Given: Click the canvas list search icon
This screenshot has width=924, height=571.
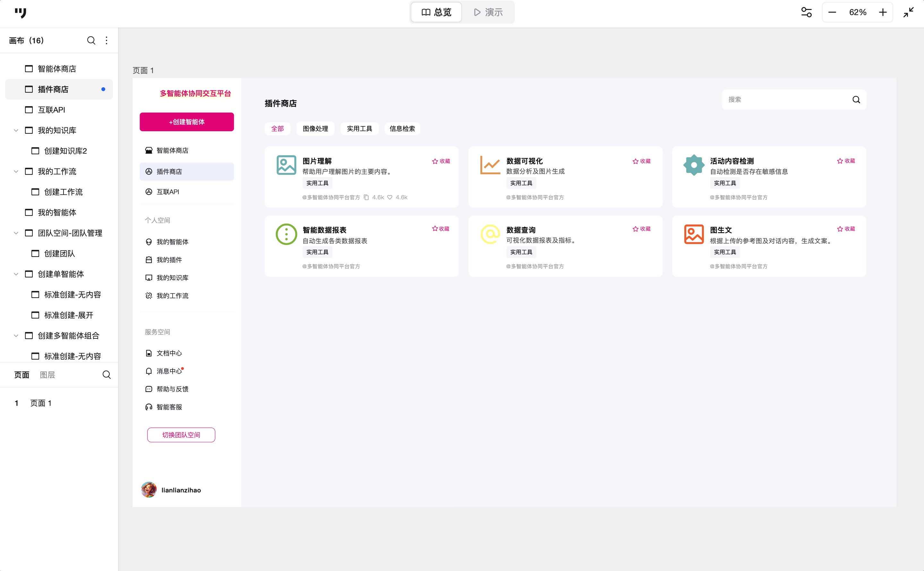Looking at the screenshot, I should click(x=91, y=40).
